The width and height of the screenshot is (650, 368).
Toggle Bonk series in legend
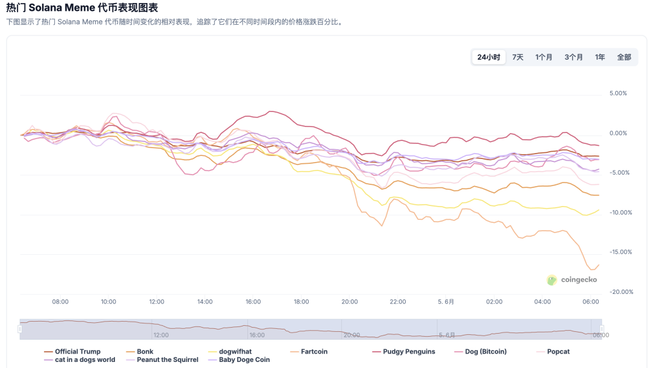140,351
